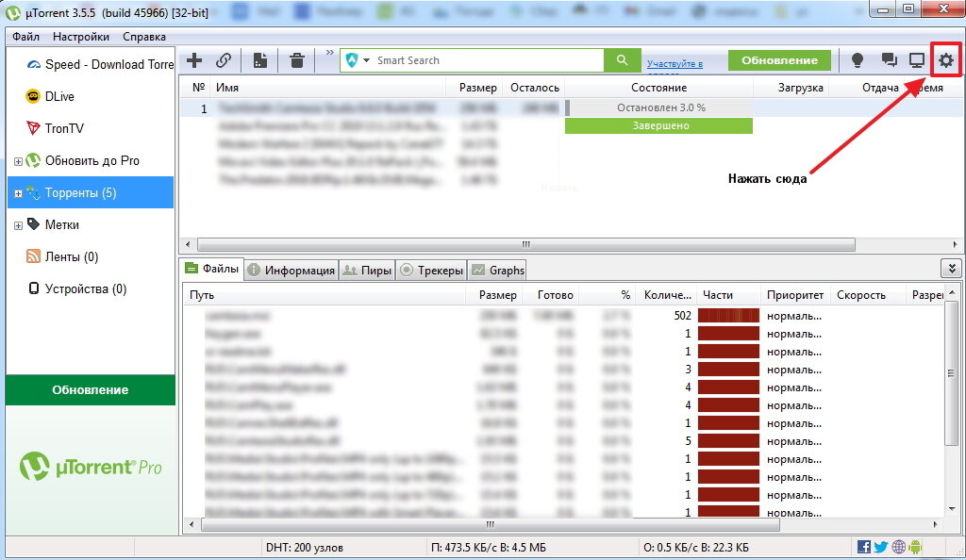The height and width of the screenshot is (560, 966).
Task: Open Facebook icon in status bar
Action: pos(864,547)
